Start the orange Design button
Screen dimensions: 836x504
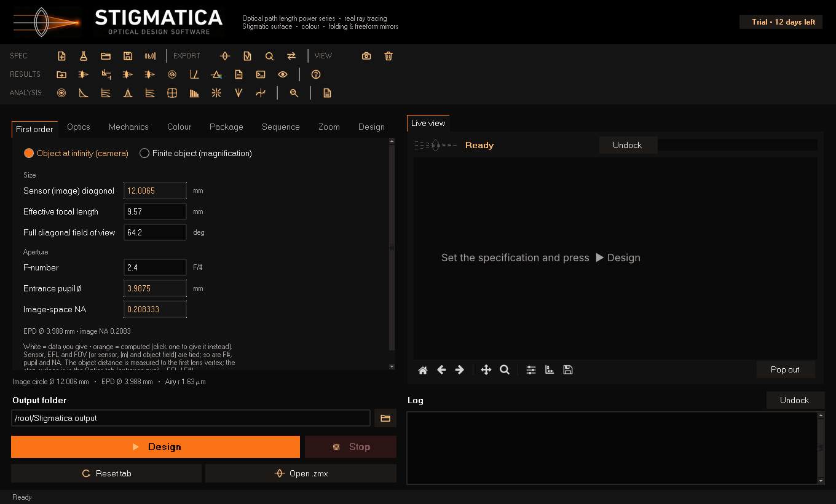156,447
